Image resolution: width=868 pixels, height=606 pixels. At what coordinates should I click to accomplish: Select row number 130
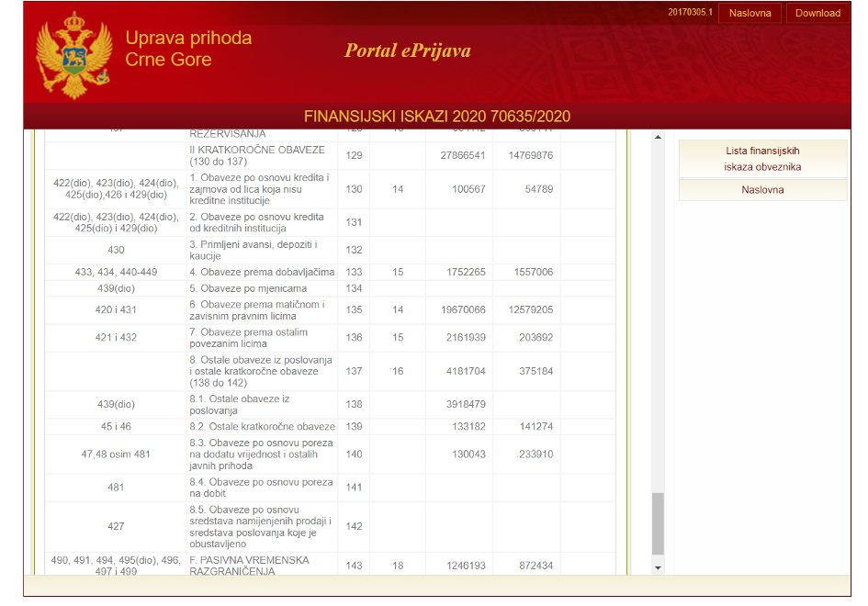(354, 189)
